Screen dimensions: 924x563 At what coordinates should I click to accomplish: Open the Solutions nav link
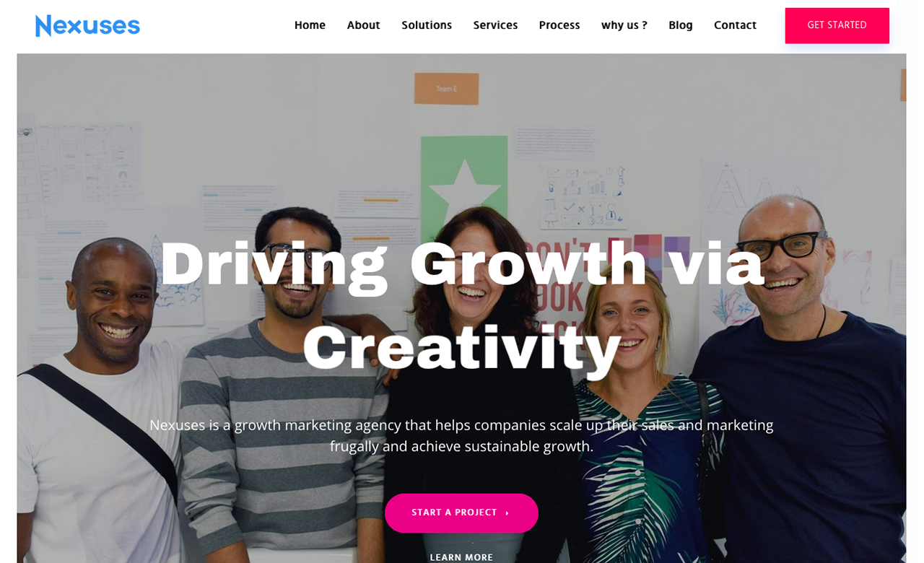[x=427, y=25]
